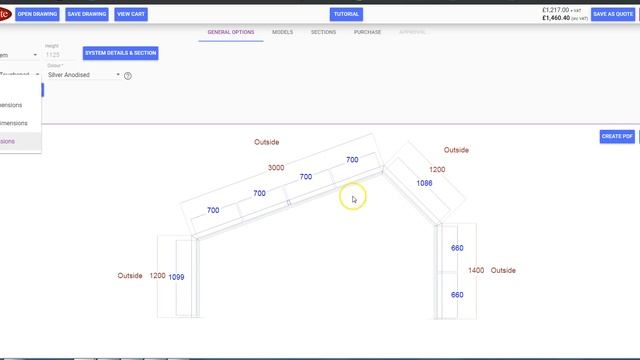This screenshot has height=360, width=640.
Task: Click the 1099 dimension label
Action: (176, 277)
